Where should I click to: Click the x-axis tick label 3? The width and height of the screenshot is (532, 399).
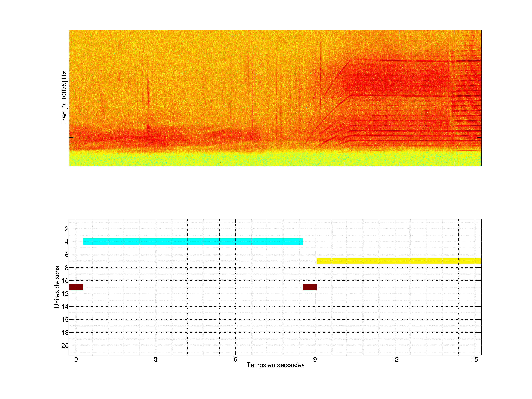156,359
